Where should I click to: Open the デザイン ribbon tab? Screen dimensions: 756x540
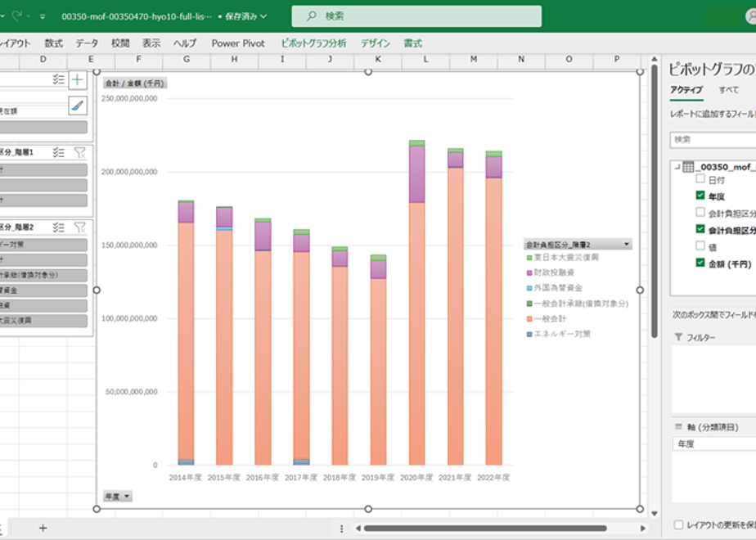pos(375,43)
